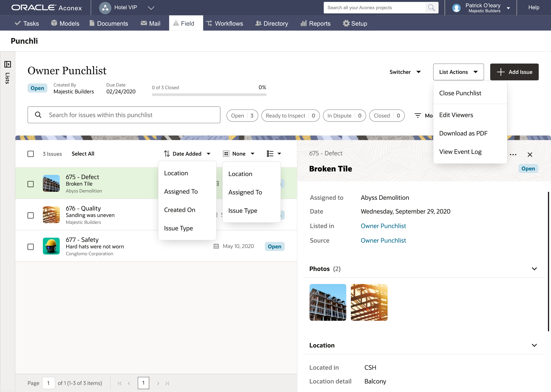Screen dimensions: 551x392
Task: Toggle the Closed status filter
Action: 387,116
